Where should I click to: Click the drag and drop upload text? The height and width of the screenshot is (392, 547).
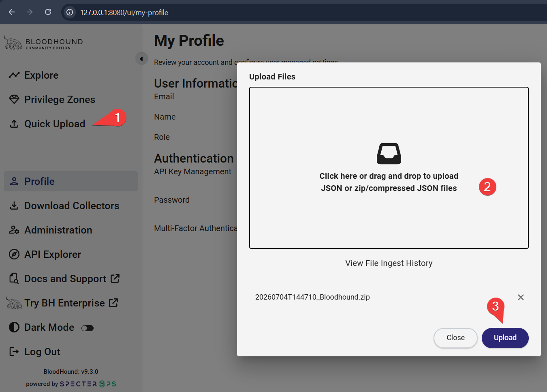(x=389, y=182)
